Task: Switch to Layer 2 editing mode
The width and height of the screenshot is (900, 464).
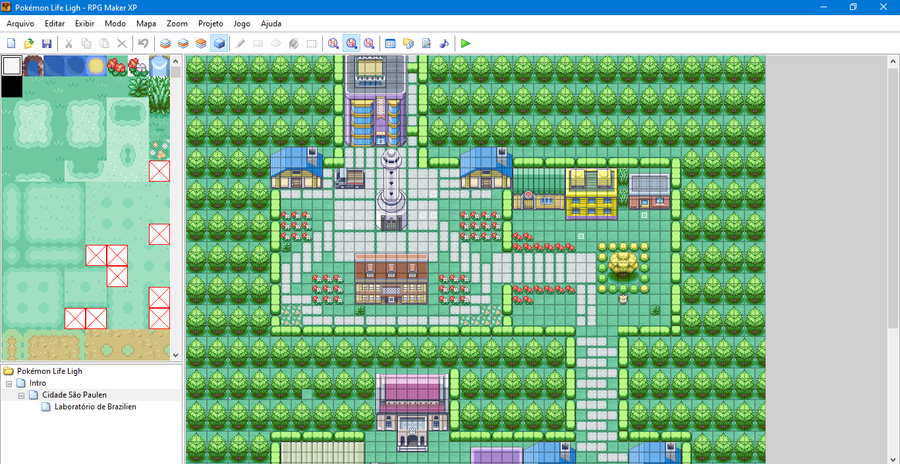Action: pos(183,43)
